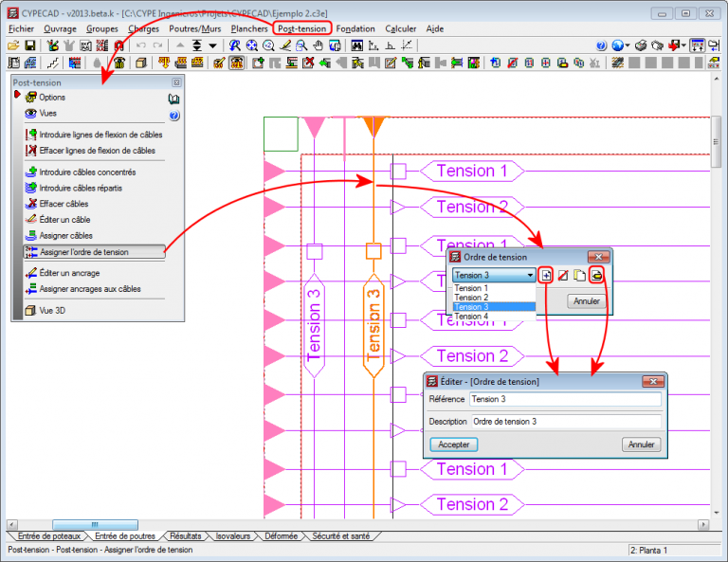The height and width of the screenshot is (562, 728).
Task: Switch to the Déformée tab
Action: click(x=281, y=536)
